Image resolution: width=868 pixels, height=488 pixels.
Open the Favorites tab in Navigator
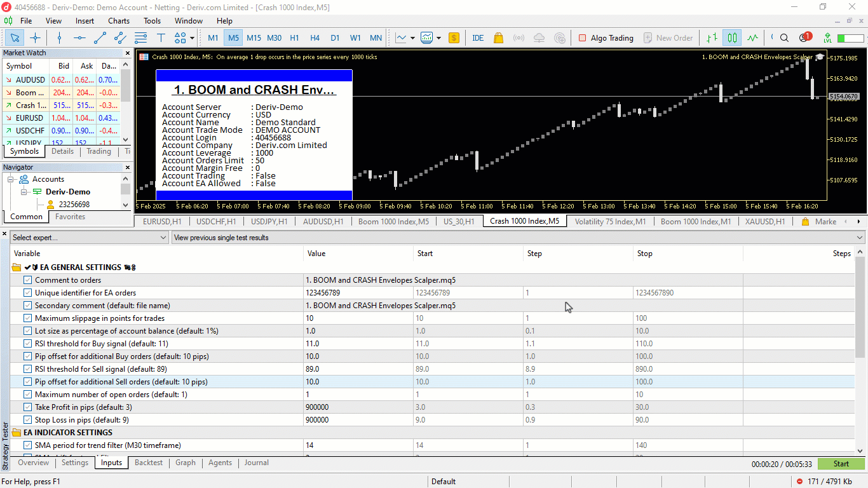point(70,217)
